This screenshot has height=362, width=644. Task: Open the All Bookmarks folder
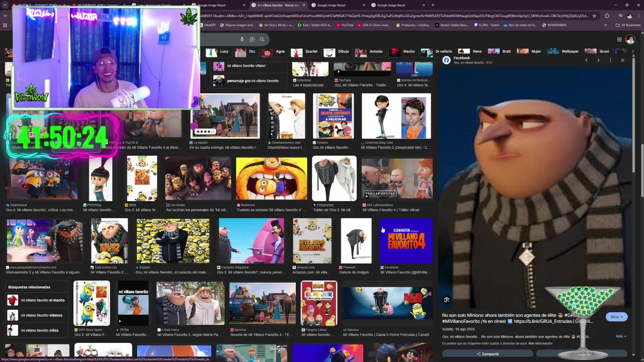[628, 25]
